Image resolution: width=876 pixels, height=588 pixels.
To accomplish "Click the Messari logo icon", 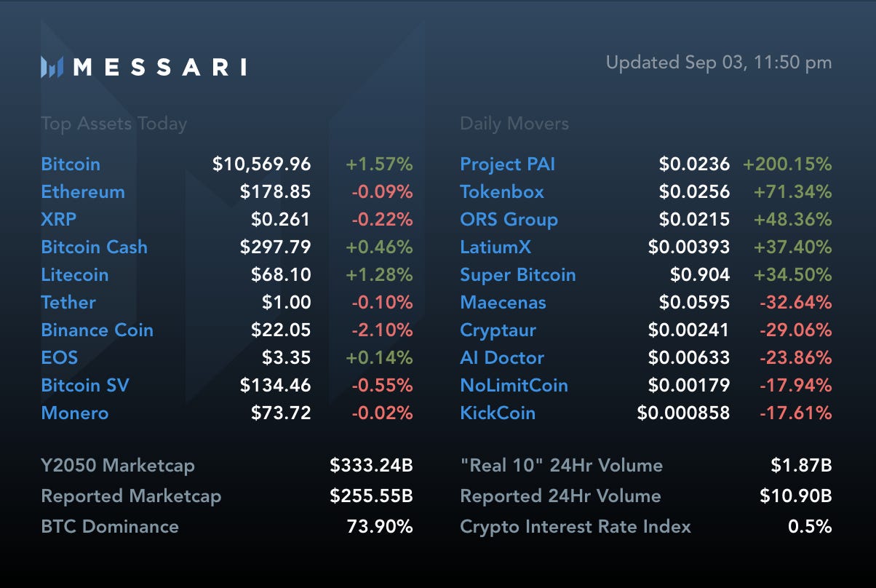I will [52, 67].
